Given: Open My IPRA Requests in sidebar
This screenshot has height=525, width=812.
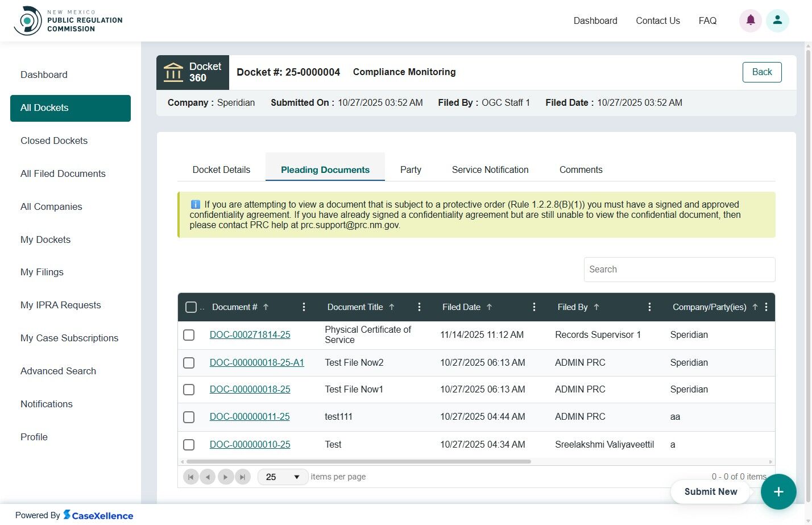Looking at the screenshot, I should click(71, 305).
